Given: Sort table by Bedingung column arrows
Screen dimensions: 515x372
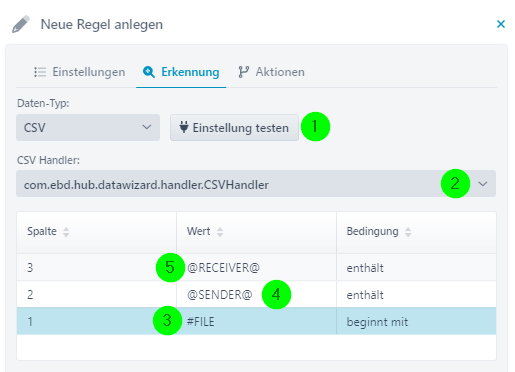Looking at the screenshot, I should [408, 232].
